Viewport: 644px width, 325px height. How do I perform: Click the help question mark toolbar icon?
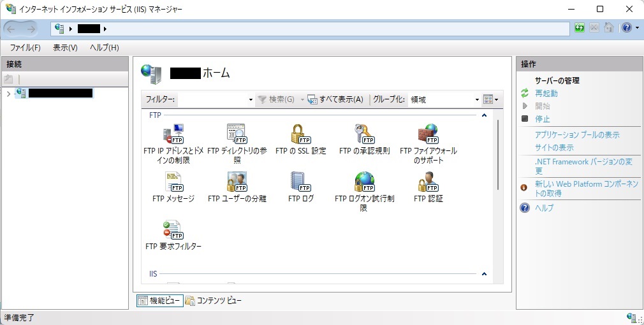(626, 28)
